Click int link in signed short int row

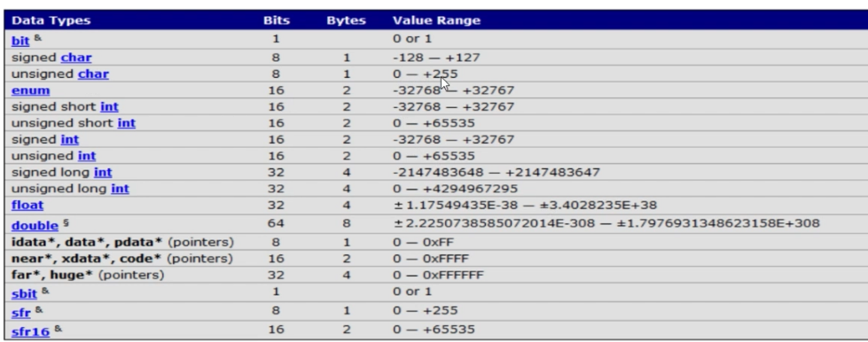(109, 107)
